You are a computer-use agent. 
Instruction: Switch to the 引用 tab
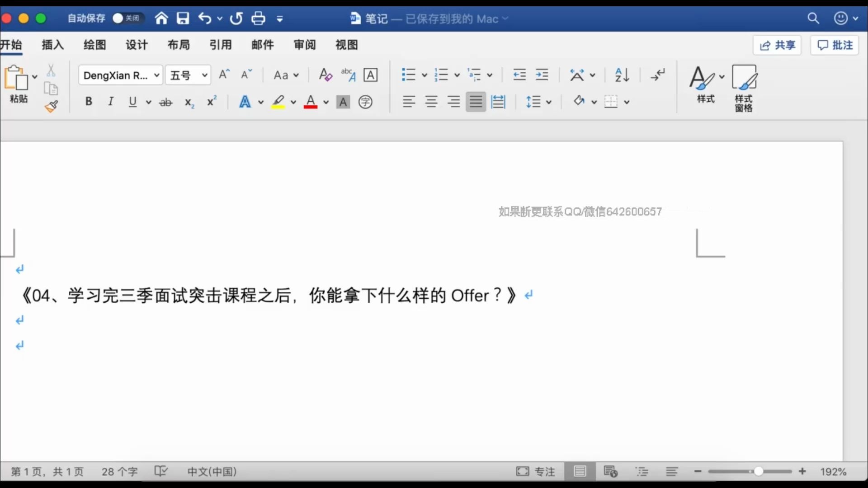221,45
